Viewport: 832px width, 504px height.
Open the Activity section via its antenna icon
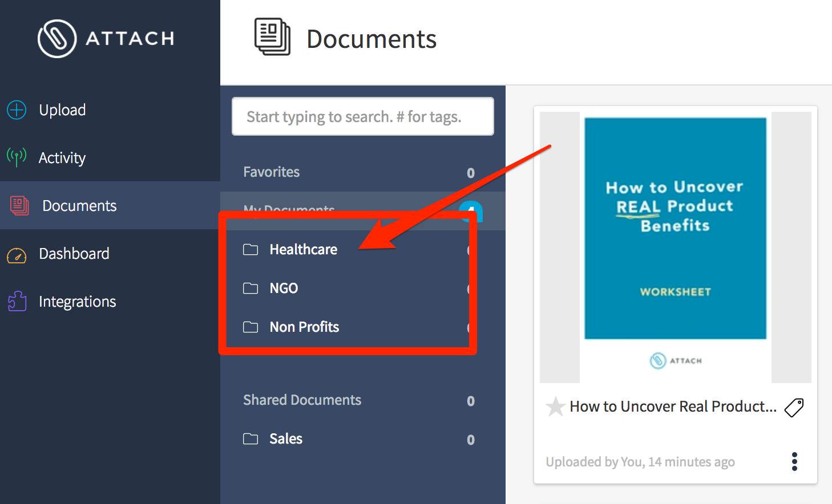16,158
